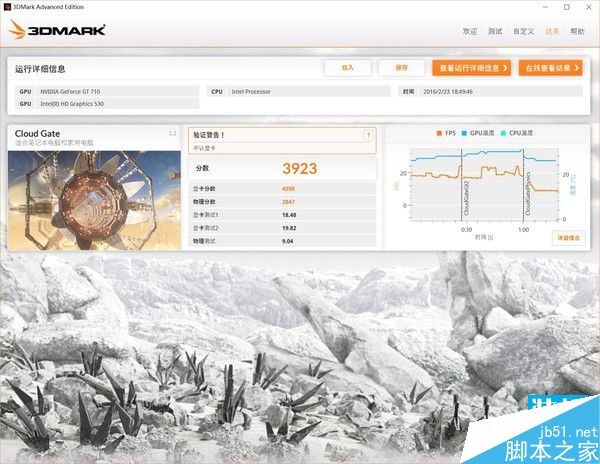
Task: Toggle the GPU温度 legend entry
Action: [x=478, y=133]
